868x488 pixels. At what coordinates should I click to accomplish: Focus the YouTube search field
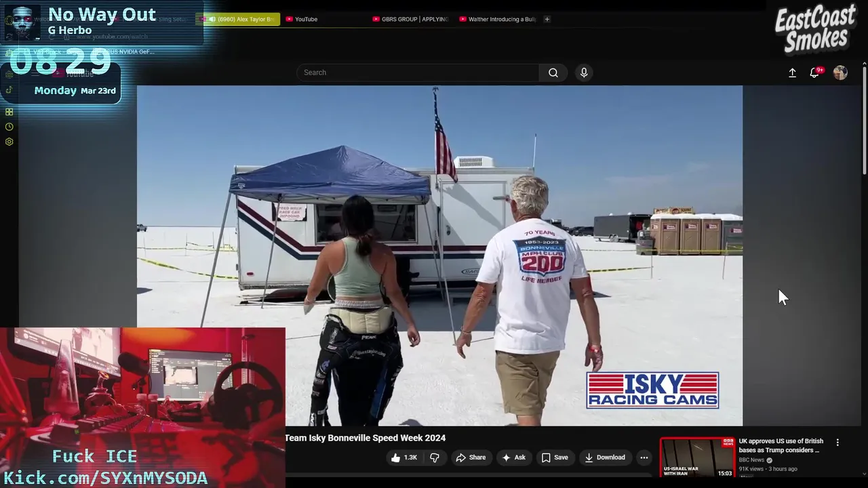(418, 73)
